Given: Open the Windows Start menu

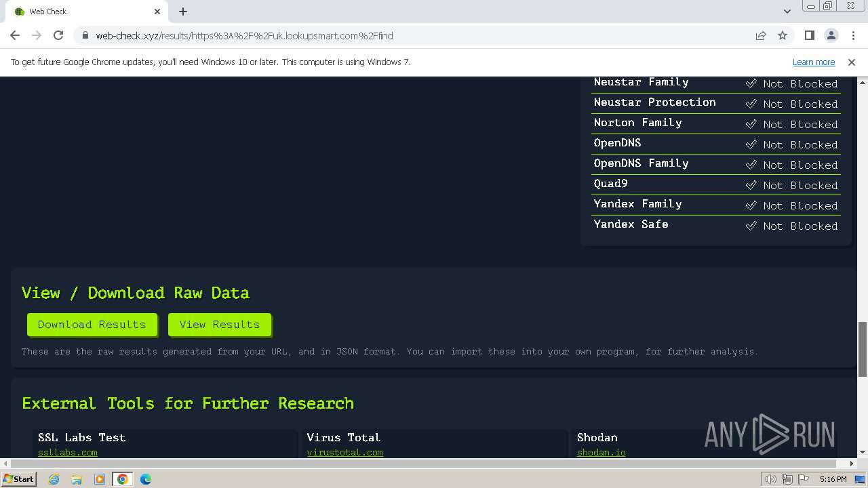Looking at the screenshot, I should coord(18,479).
